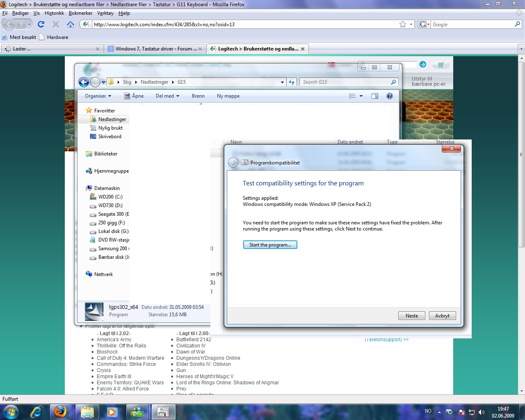The image size is (525, 420).
Task: Toggle the preview pane icon
Action: point(375,96)
